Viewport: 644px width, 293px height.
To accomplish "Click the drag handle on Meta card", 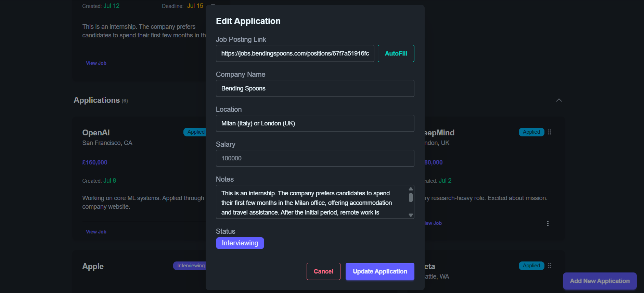I will pos(550,266).
